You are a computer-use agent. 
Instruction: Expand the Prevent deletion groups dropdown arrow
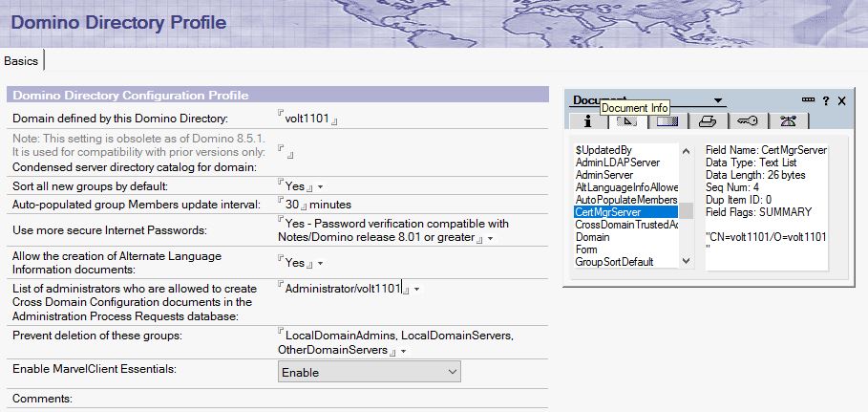tap(405, 352)
